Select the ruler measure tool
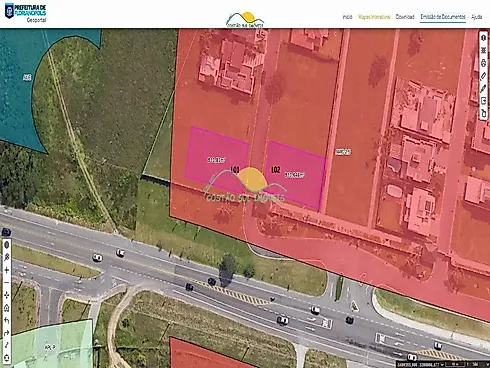This screenshot has width=490, height=368. pyautogui.click(x=483, y=76)
